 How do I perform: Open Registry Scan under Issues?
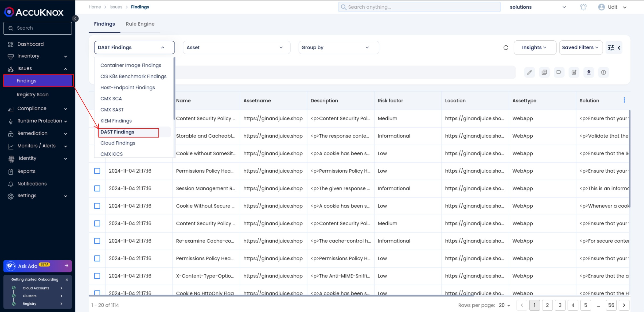[x=33, y=94]
